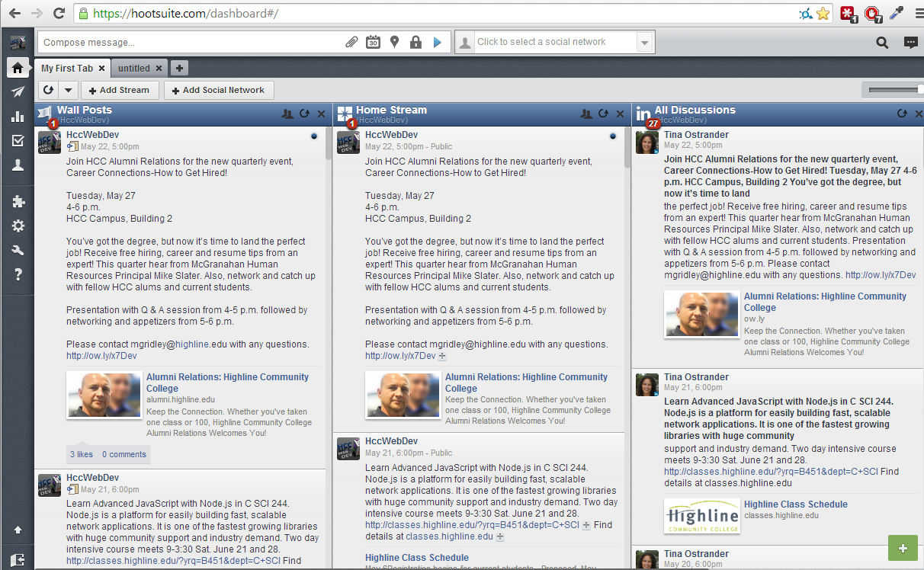Close the Home Stream column

620,114
